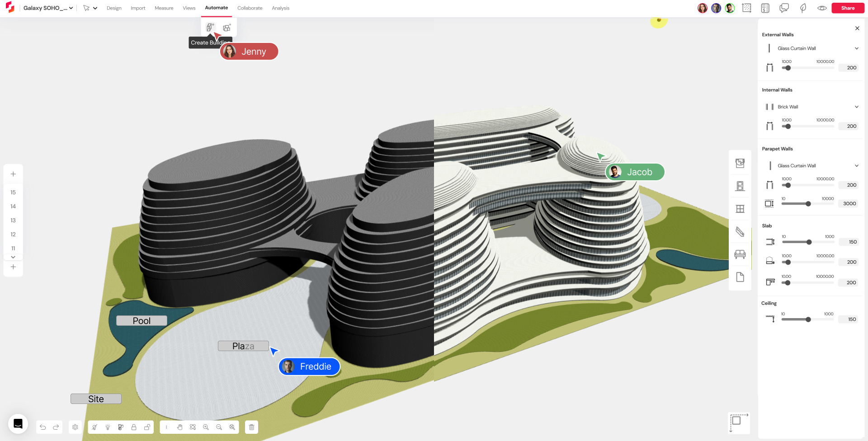Image resolution: width=868 pixels, height=441 pixels.
Task: Click the leaf sustainability icon
Action: point(803,8)
